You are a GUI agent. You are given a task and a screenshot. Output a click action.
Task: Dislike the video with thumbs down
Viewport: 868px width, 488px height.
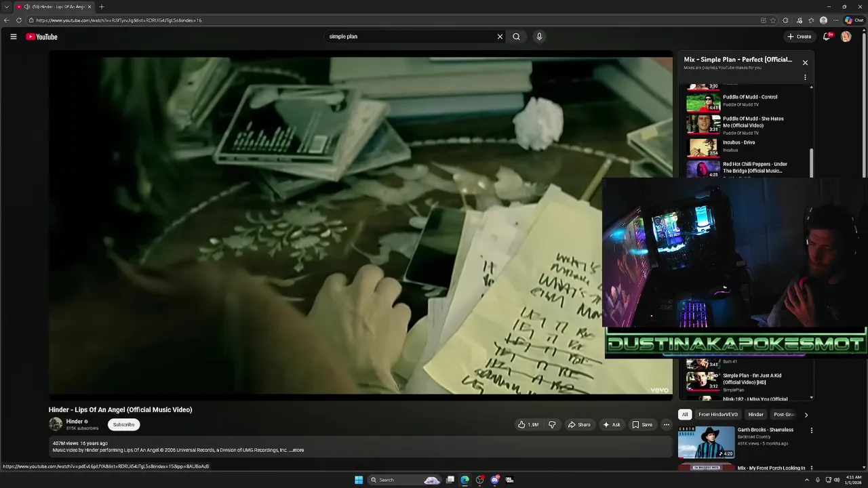(x=552, y=424)
